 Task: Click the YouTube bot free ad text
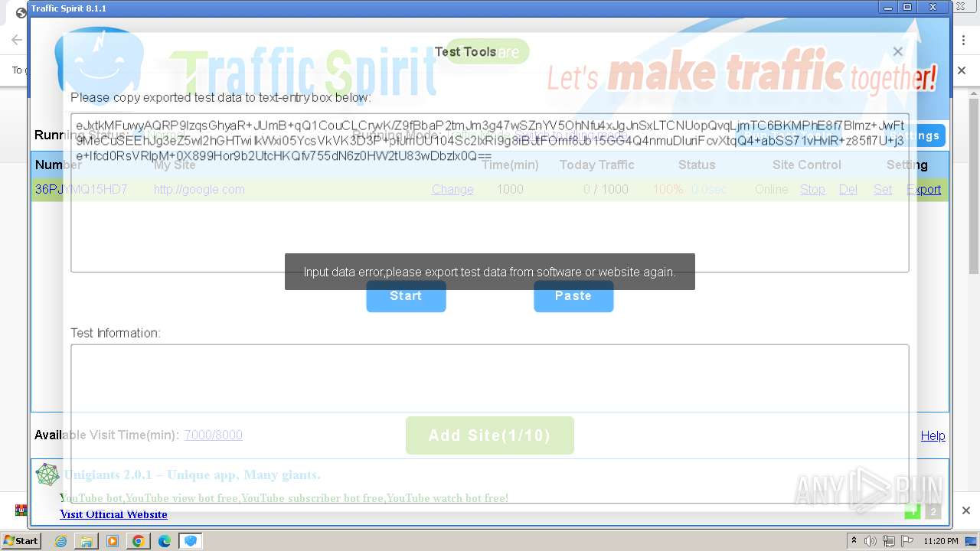284,498
